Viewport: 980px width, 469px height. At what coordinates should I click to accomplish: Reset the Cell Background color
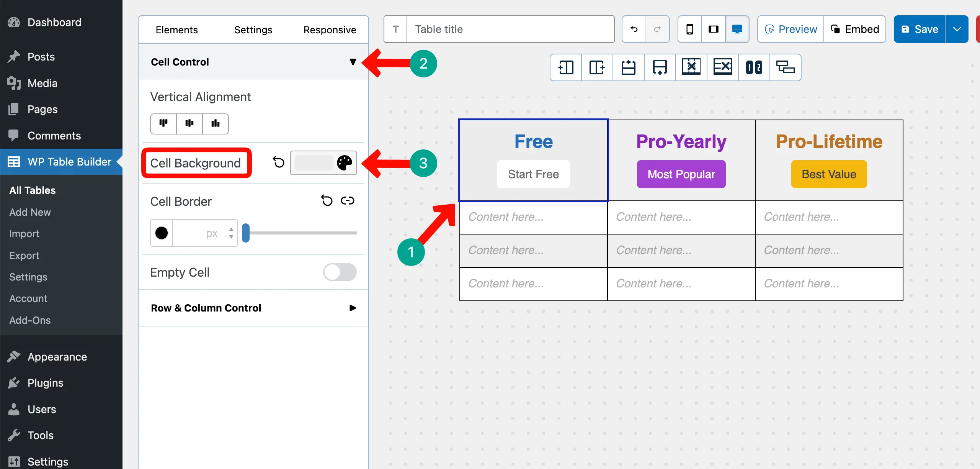tap(279, 162)
